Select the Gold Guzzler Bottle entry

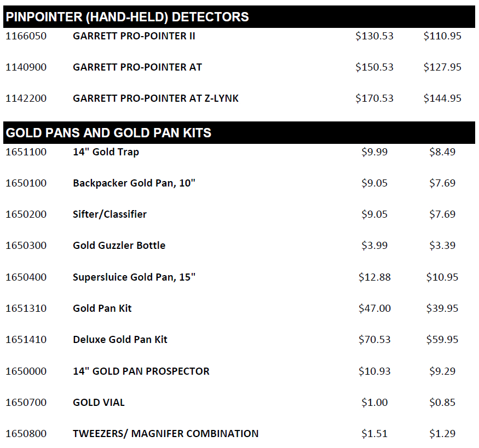tap(119, 246)
